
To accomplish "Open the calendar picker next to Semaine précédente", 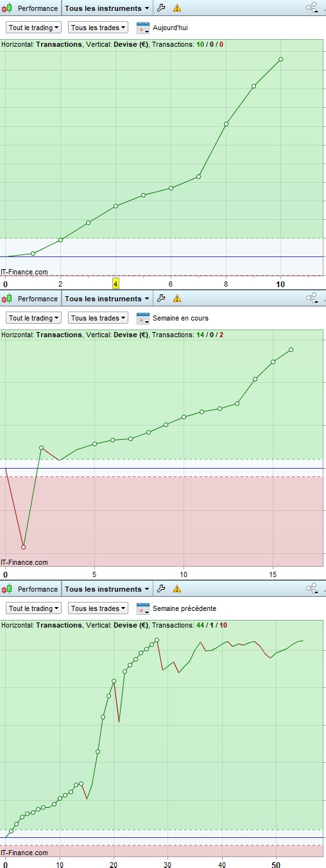I will point(143,608).
